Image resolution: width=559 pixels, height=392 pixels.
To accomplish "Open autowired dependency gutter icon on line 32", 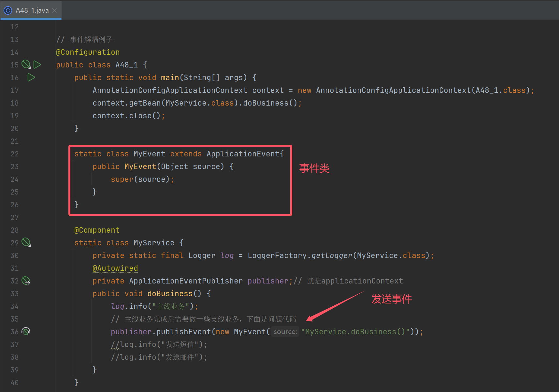I will point(26,281).
